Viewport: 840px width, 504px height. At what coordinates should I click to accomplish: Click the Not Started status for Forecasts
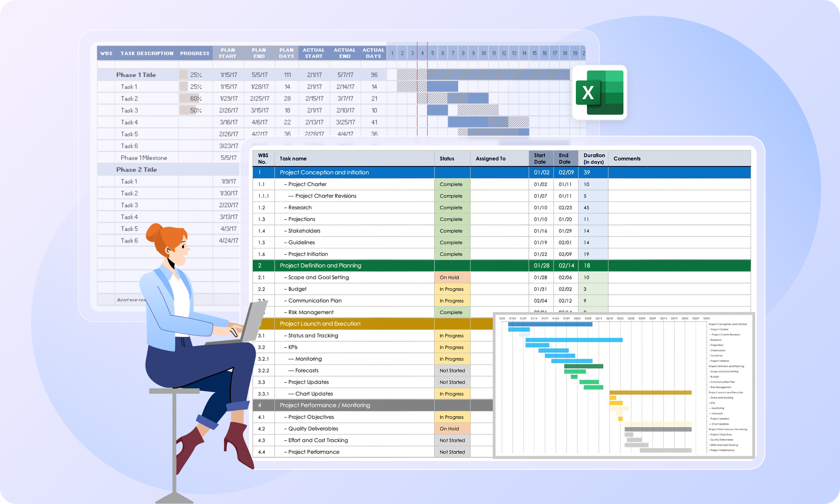(x=452, y=370)
